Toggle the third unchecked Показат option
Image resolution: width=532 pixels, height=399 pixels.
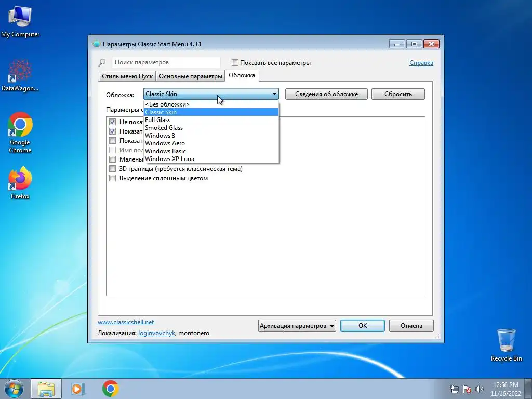(112, 140)
